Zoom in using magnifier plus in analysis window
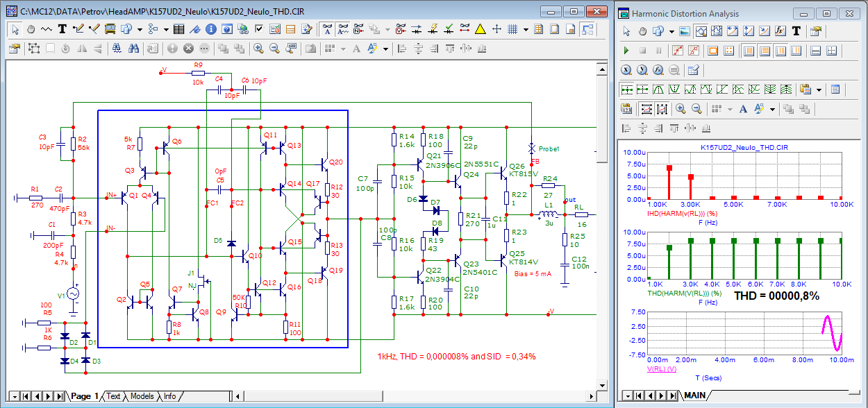Viewport: 868px width, 408px height. tap(680, 109)
